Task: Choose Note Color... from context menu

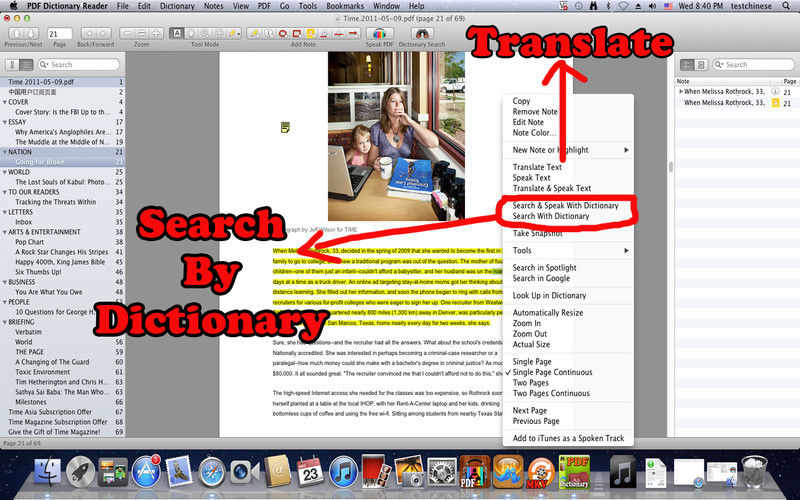Action: 534,133
